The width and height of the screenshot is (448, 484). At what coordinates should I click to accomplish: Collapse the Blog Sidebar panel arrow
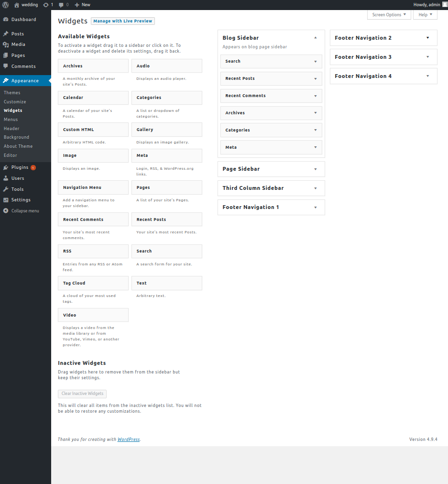(316, 38)
